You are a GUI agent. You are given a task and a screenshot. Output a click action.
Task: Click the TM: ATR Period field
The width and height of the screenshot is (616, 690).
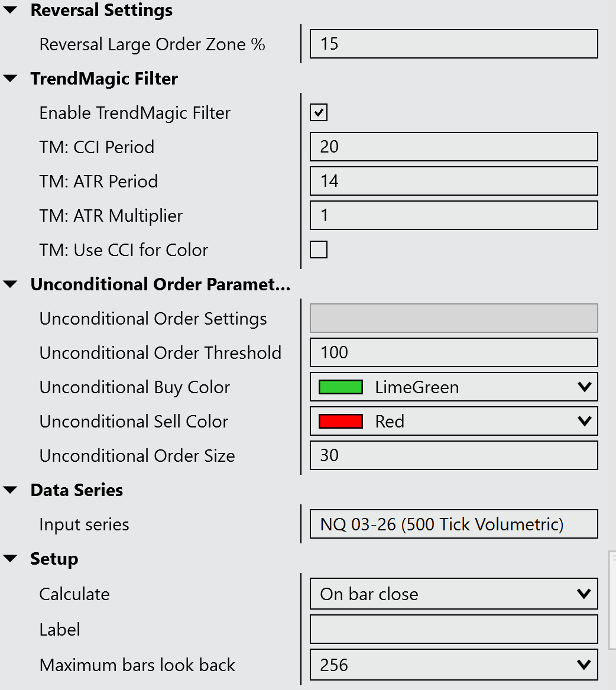[453, 181]
